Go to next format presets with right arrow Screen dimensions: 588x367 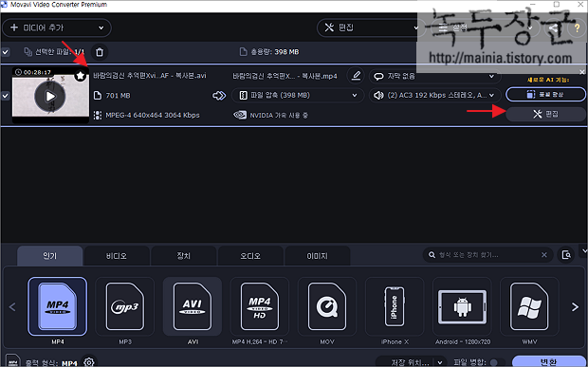point(575,307)
